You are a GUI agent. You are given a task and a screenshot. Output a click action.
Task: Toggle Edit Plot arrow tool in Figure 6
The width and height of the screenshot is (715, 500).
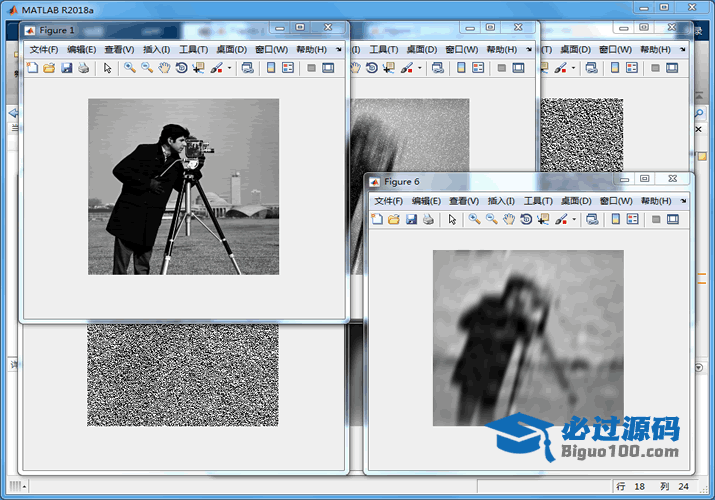pyautogui.click(x=452, y=220)
